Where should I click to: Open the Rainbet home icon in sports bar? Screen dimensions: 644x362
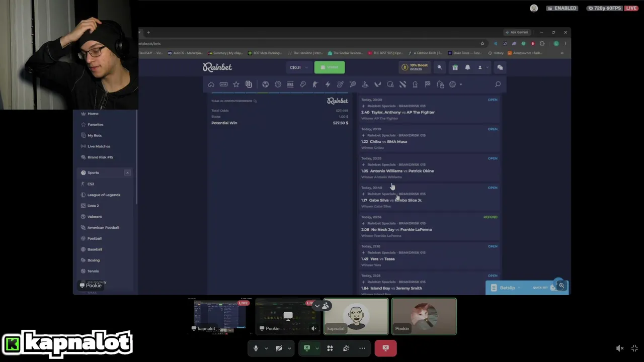211,84
